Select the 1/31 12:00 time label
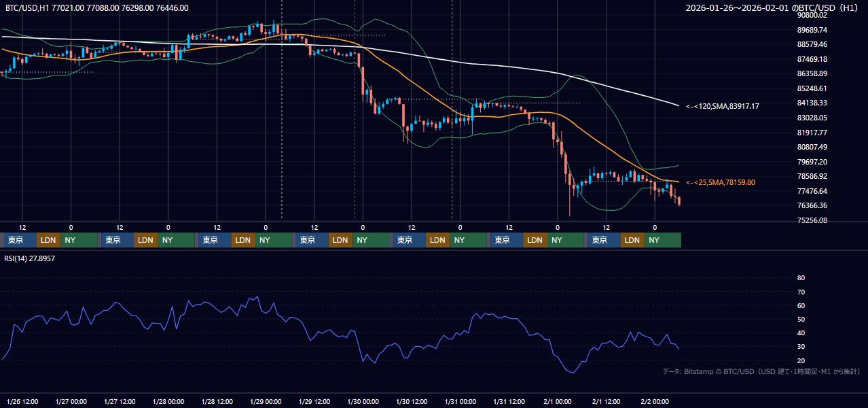Screen dimensions: 868x408 pos(509,401)
